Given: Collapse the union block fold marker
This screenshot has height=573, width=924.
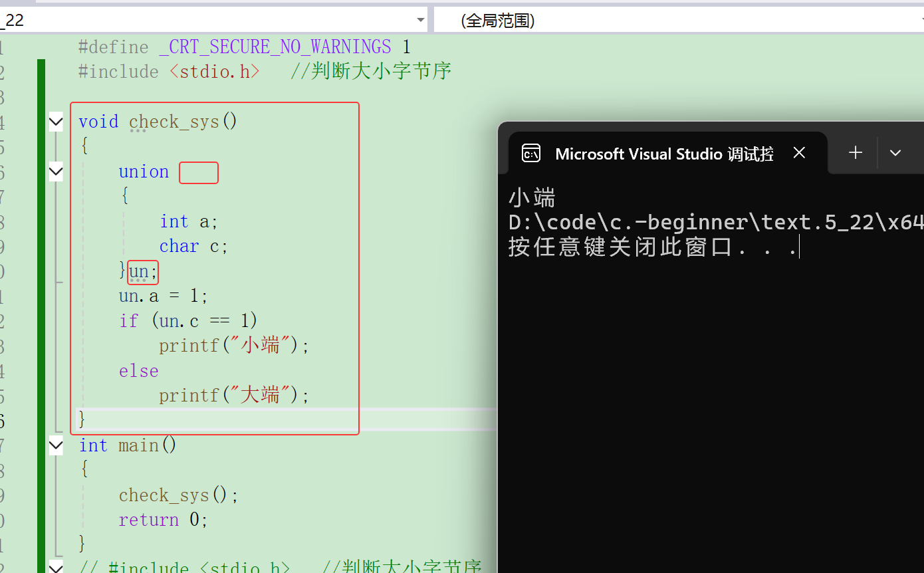Looking at the screenshot, I should 56,172.
